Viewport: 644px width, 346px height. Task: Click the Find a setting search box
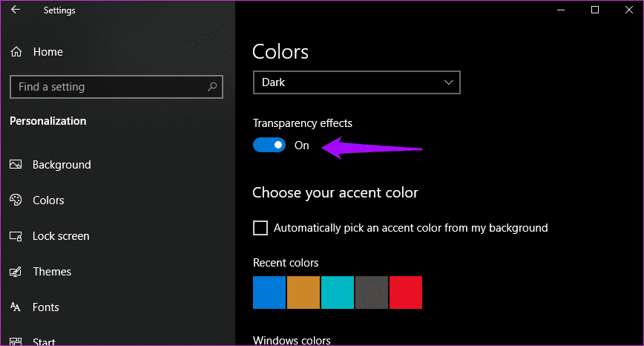[x=116, y=87]
